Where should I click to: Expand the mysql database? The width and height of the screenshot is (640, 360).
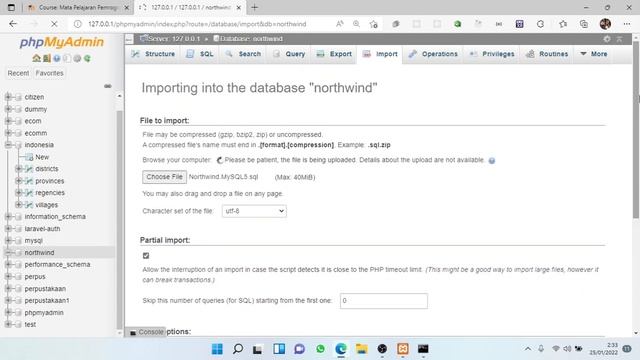(8, 240)
